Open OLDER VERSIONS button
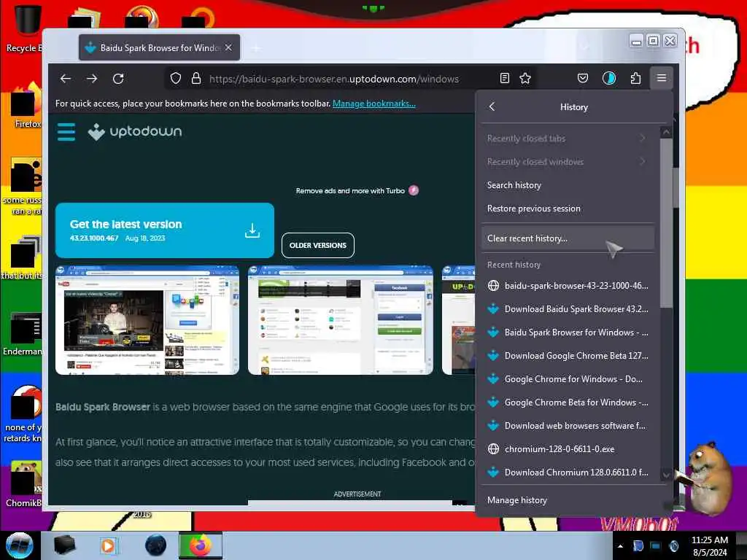This screenshot has height=560, width=747. pyautogui.click(x=318, y=245)
